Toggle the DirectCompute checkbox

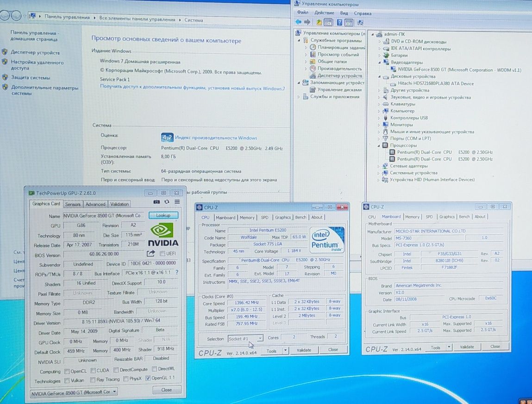click(x=116, y=370)
